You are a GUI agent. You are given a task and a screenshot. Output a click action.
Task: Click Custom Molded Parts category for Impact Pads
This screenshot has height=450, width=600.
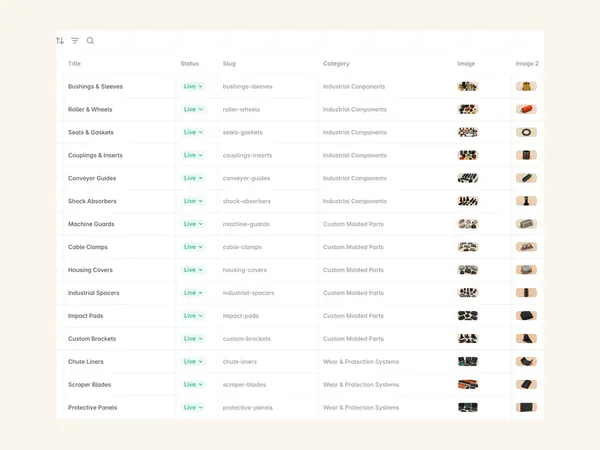click(x=353, y=316)
